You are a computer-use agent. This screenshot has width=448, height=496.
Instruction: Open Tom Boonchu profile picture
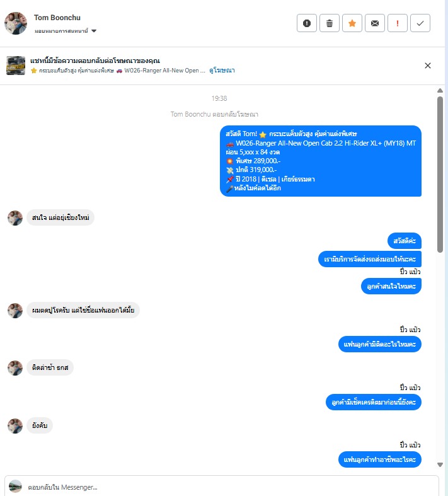pos(16,23)
